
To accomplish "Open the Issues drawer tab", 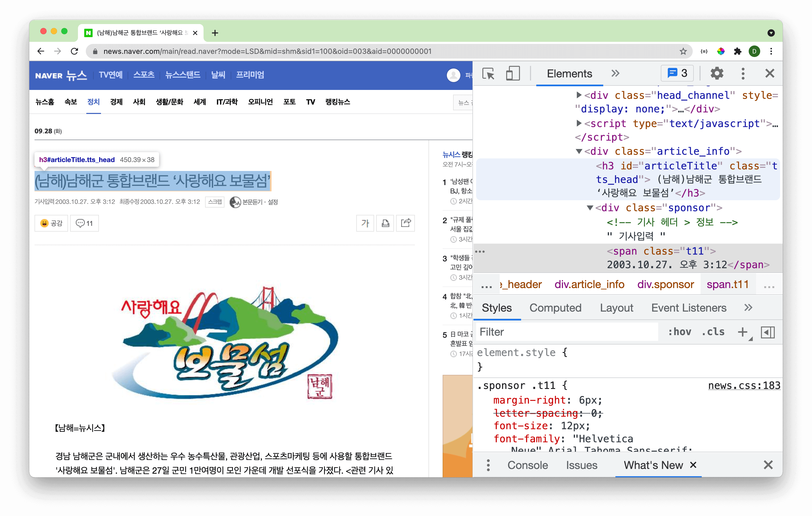I will (581, 465).
